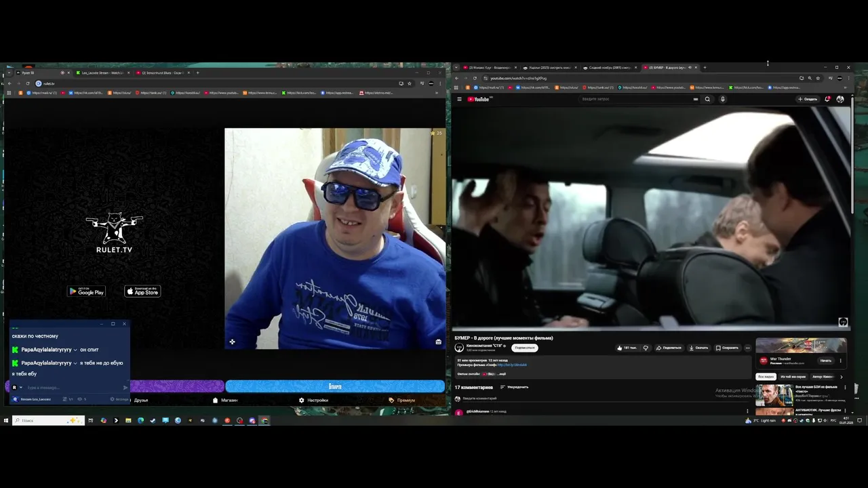Select Все видео filter chip
Viewport: 868px width, 488px height.
pyautogui.click(x=766, y=376)
